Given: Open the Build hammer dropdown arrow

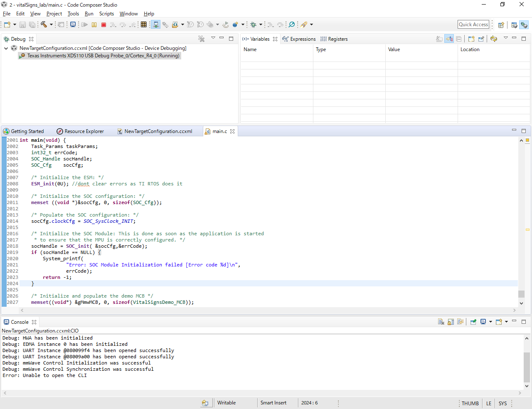Looking at the screenshot, I should pos(51,25).
